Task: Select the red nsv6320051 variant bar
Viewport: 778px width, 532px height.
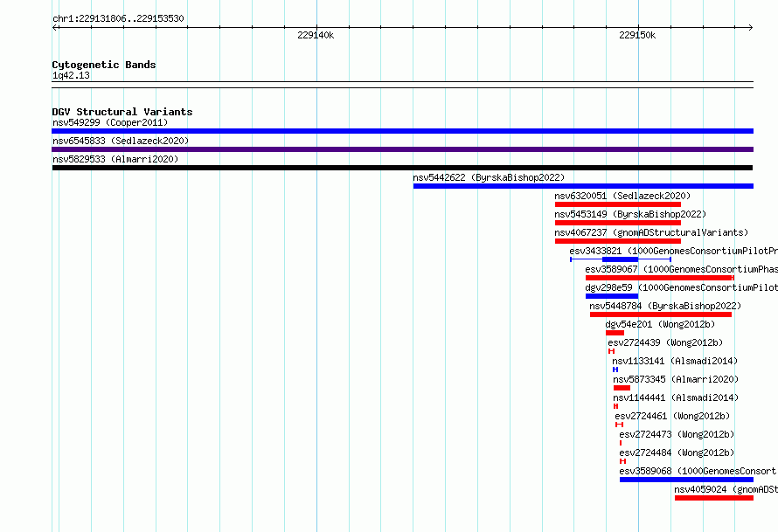Action: (618, 204)
